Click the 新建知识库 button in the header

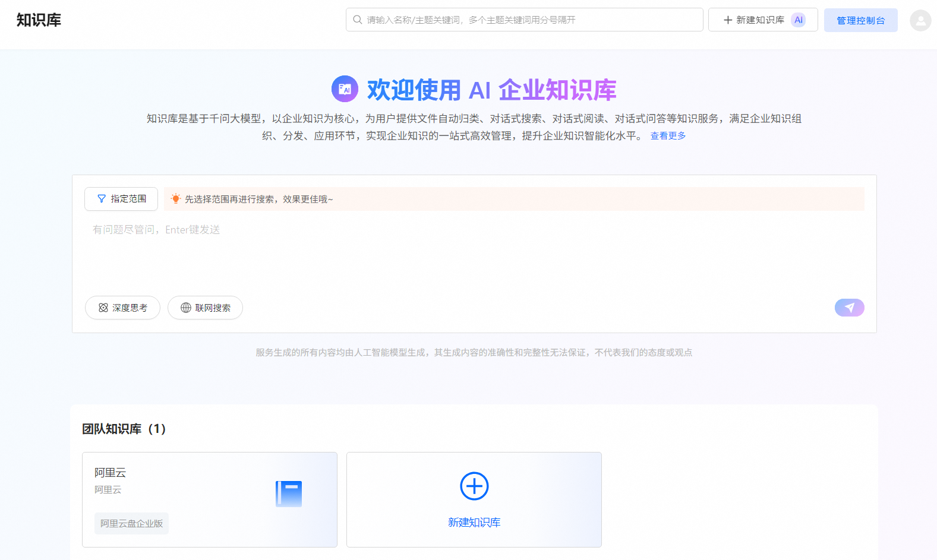(763, 20)
